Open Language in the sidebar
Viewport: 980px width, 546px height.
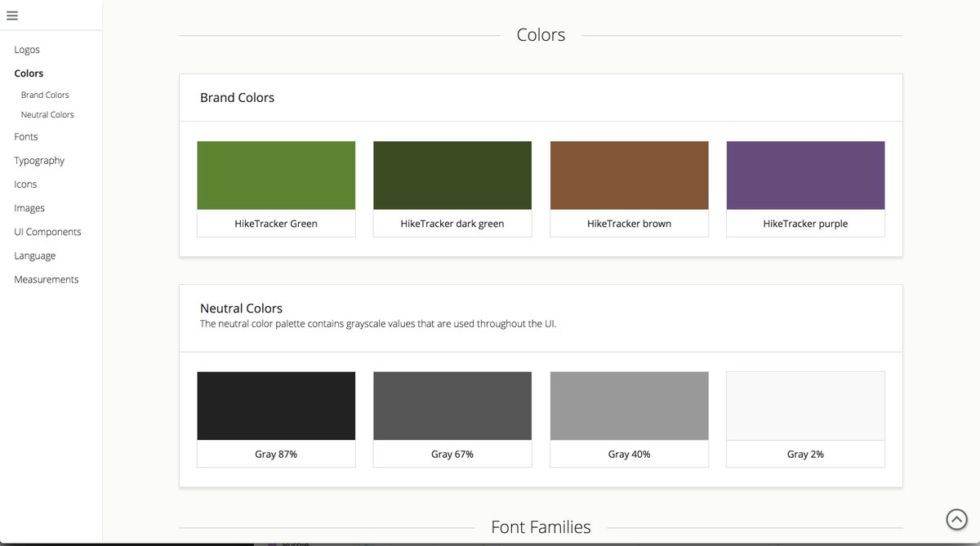click(x=35, y=255)
